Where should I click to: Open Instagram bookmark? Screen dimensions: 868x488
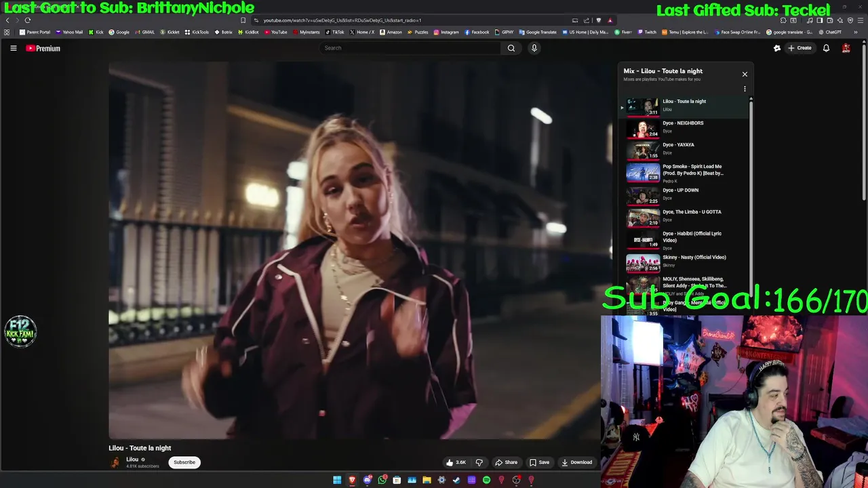point(446,32)
